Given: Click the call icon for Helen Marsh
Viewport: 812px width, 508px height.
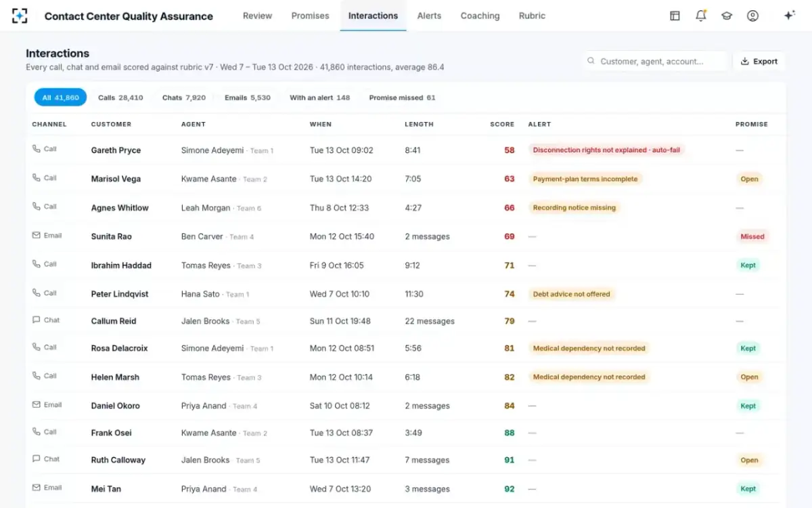Looking at the screenshot, I should coord(37,376).
